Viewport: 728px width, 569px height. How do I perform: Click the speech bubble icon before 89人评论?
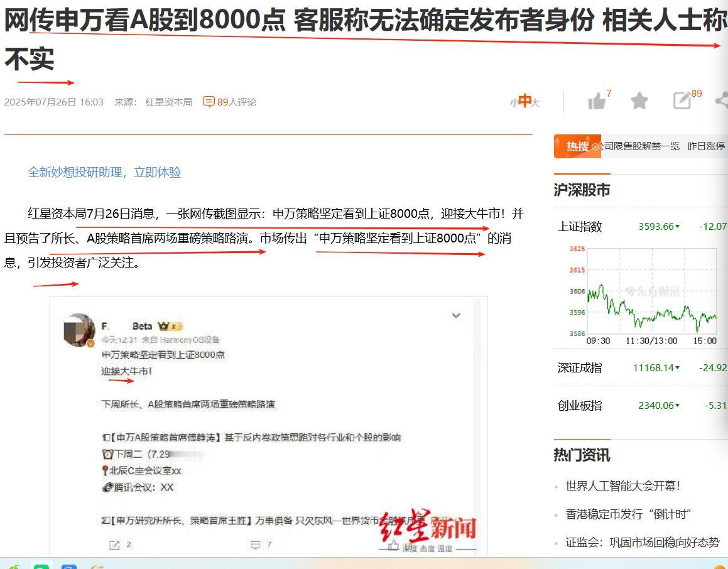click(x=209, y=102)
